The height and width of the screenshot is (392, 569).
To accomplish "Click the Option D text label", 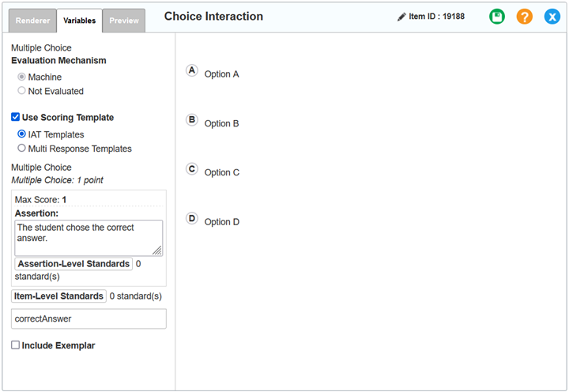I will click(x=222, y=222).
